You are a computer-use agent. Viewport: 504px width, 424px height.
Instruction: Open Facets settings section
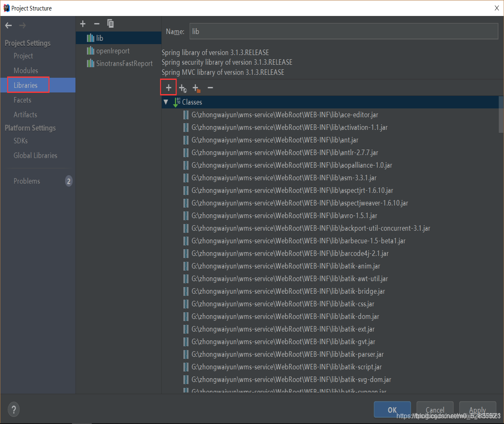(22, 100)
